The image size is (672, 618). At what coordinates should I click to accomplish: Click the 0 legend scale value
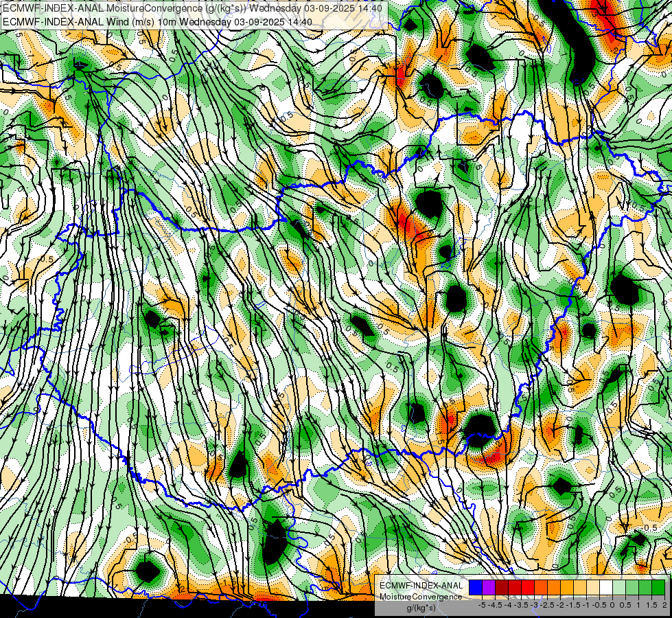click(612, 605)
